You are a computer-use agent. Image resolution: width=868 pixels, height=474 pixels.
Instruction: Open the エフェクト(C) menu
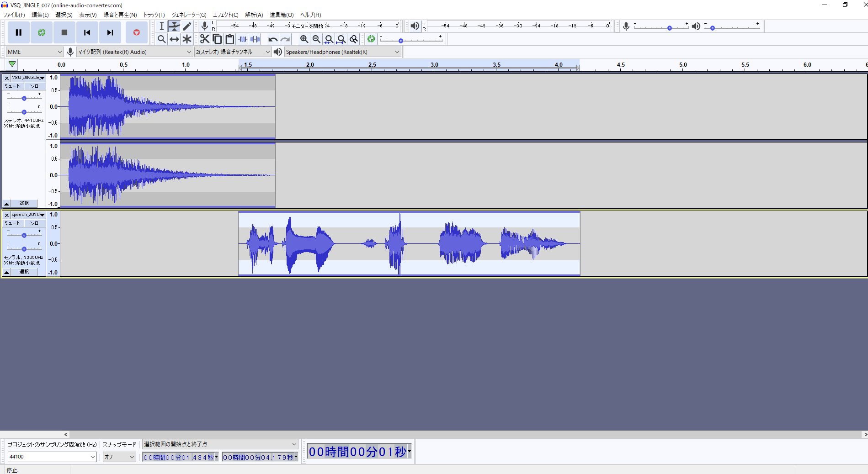(x=226, y=15)
